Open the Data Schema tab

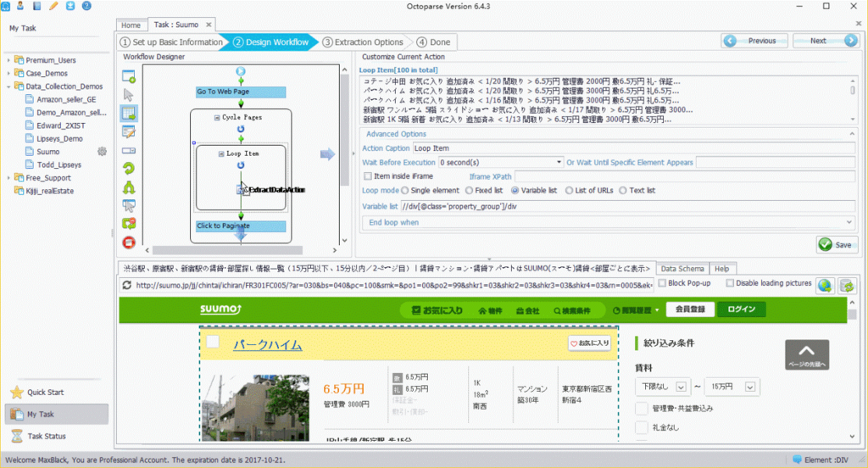point(682,269)
